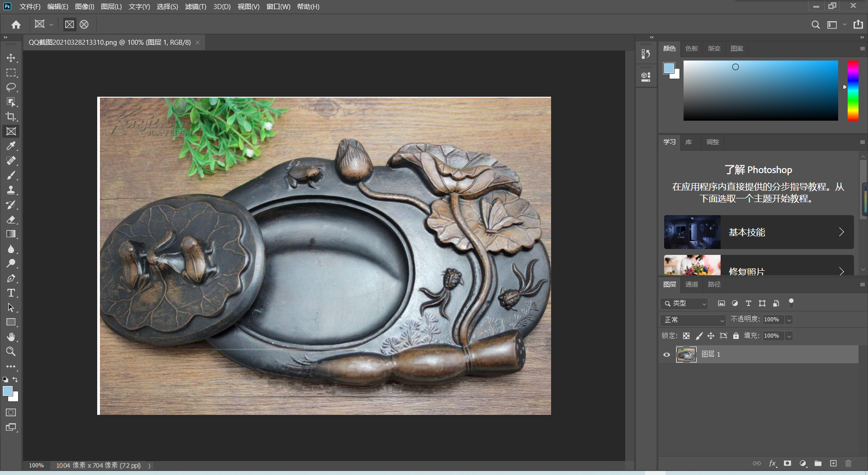Open the 不透明度 dropdown arrow
Screen dimensions: 868x475
click(789, 320)
